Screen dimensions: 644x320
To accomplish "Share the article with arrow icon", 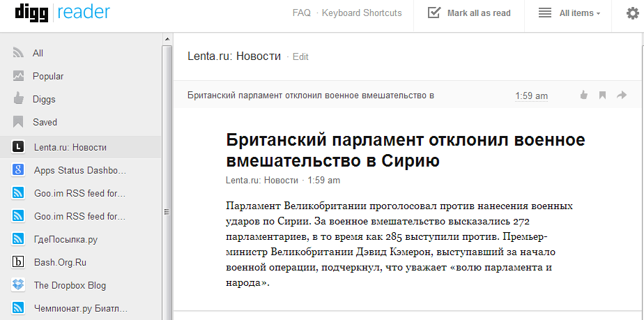I will click(x=622, y=96).
